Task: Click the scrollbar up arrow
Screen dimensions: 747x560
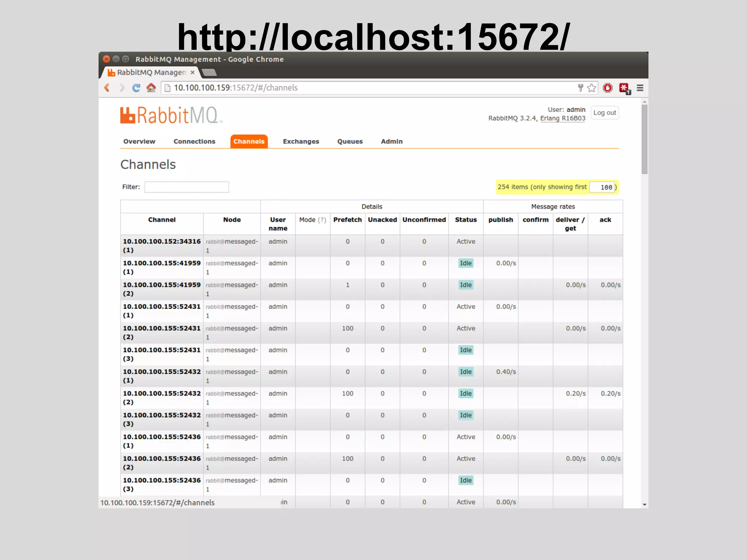Action: [x=645, y=102]
